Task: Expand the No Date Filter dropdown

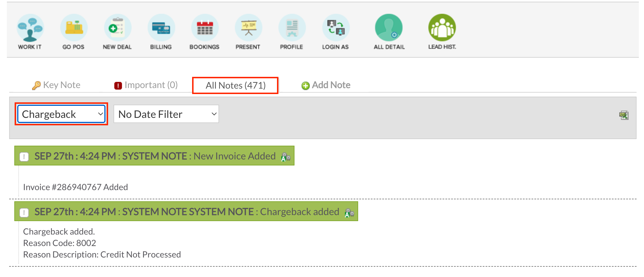Action: click(166, 114)
